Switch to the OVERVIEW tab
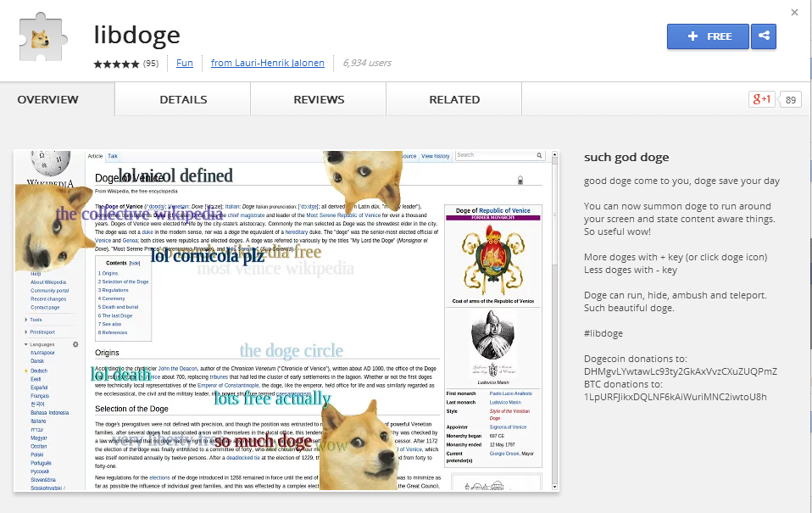Image resolution: width=812 pixels, height=513 pixels. click(57, 99)
